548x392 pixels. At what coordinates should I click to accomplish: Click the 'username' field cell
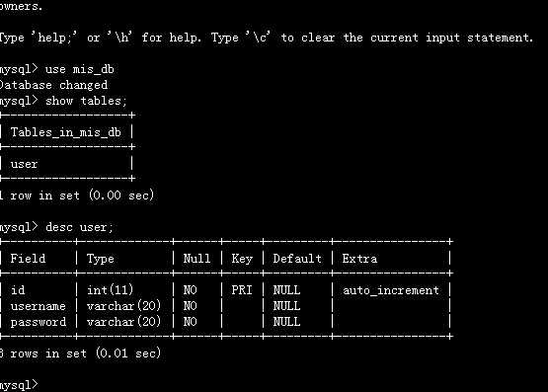(39, 306)
